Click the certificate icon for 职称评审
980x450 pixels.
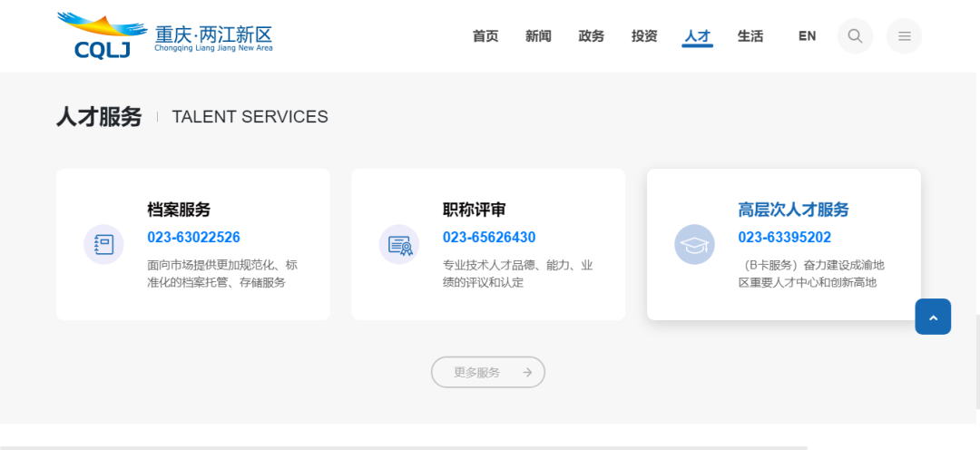pyautogui.click(x=399, y=244)
